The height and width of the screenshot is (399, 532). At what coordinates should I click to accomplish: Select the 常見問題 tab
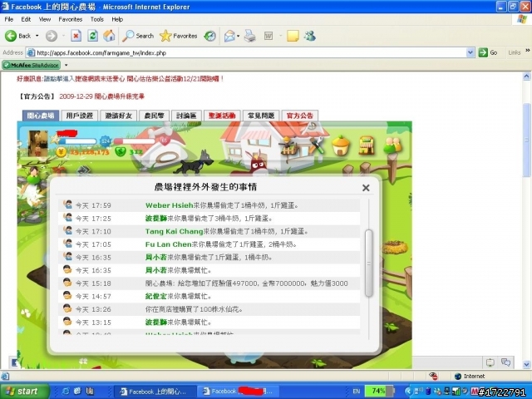coord(261,116)
